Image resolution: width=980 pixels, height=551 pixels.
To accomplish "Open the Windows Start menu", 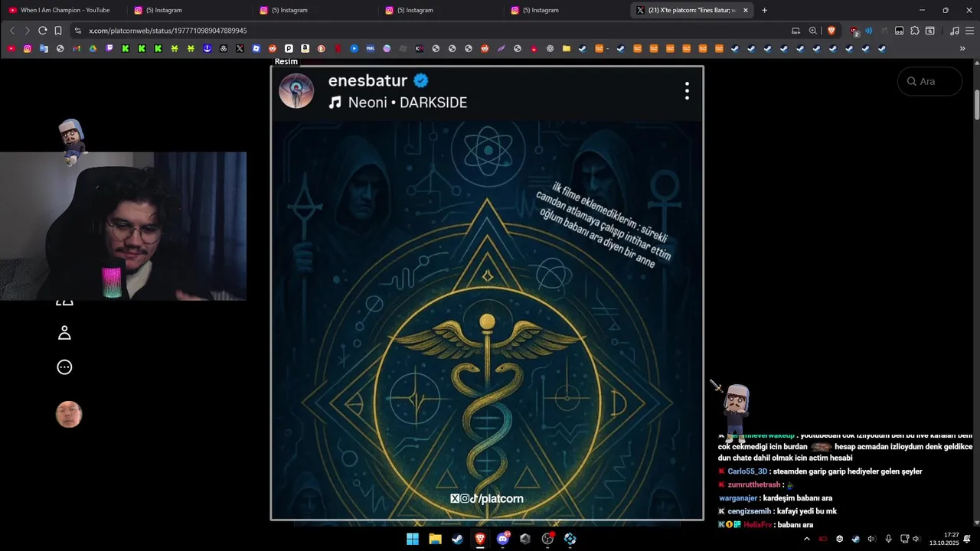I will (x=413, y=539).
